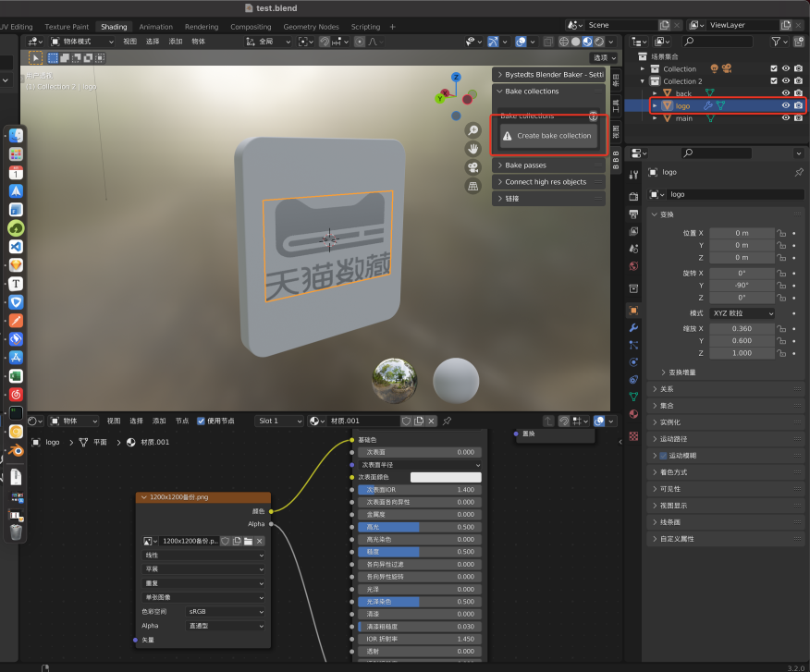Switch viewport perspective/orthographic grid button

click(472, 186)
